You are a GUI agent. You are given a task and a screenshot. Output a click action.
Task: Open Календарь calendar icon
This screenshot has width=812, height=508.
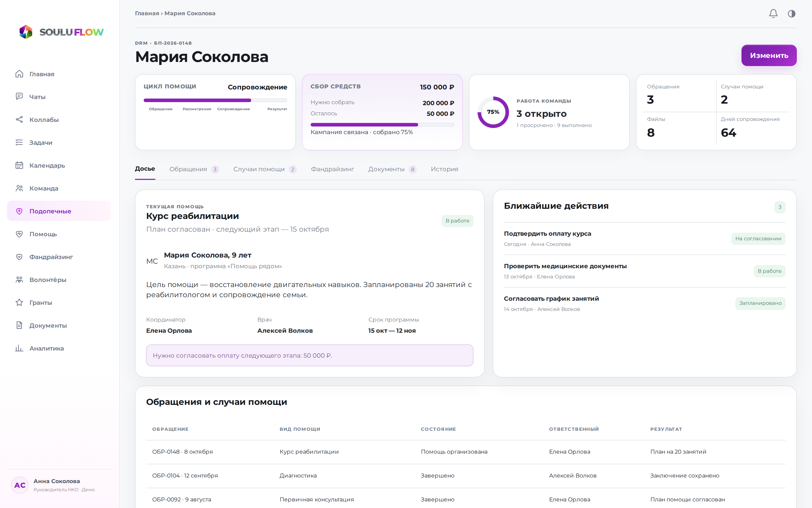[19, 165]
